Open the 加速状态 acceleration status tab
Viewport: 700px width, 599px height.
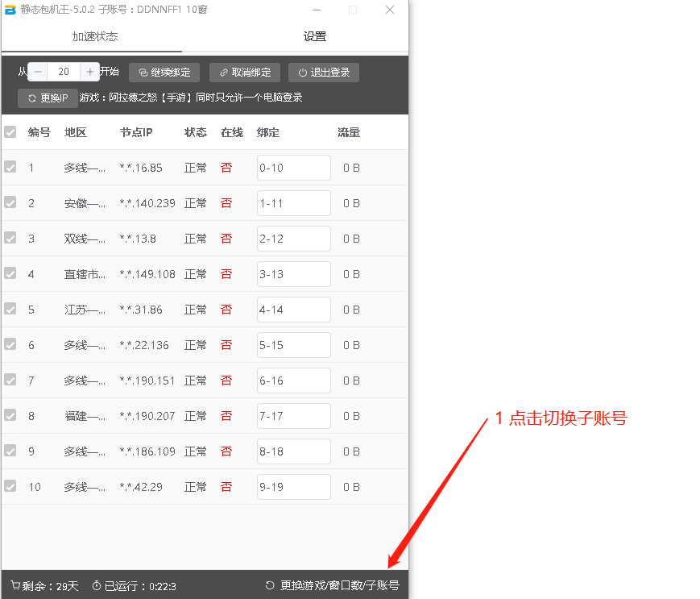click(x=94, y=37)
